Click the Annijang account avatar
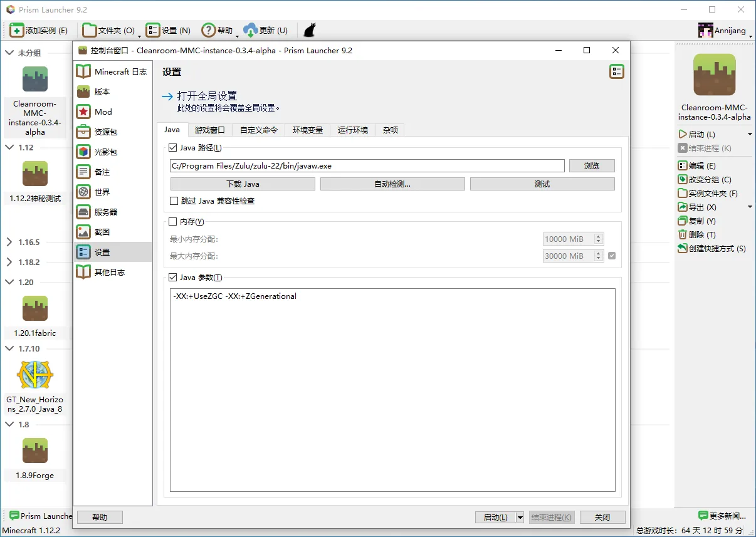 [x=706, y=30]
